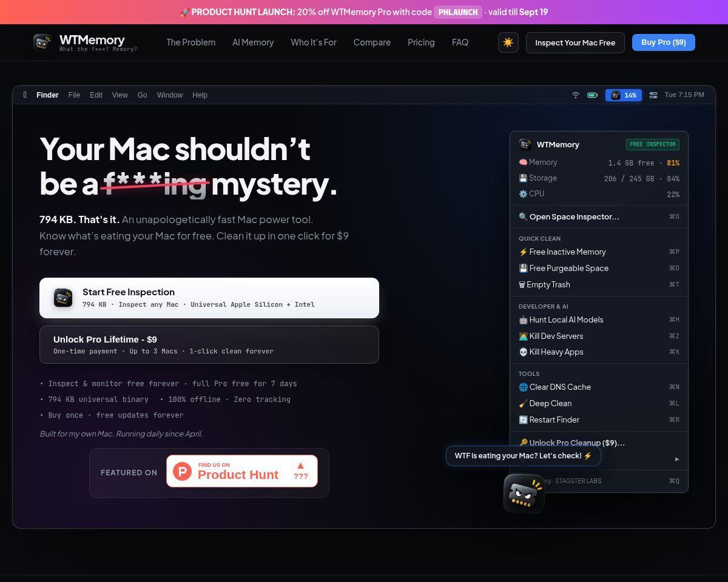Open the Window menu
The image size is (728, 582).
click(170, 95)
